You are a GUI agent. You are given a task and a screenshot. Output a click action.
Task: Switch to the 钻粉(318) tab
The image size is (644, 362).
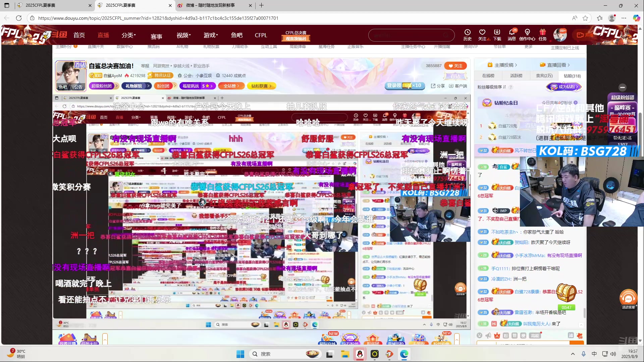[x=572, y=76]
